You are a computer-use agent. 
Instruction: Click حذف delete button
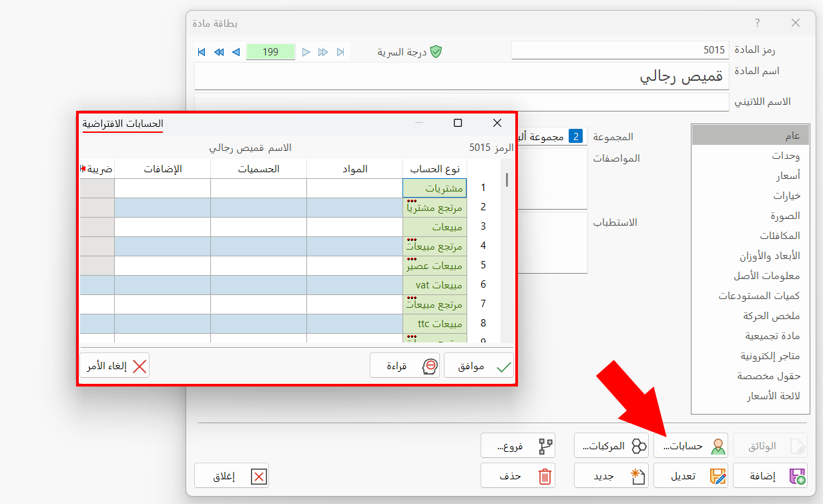click(518, 476)
